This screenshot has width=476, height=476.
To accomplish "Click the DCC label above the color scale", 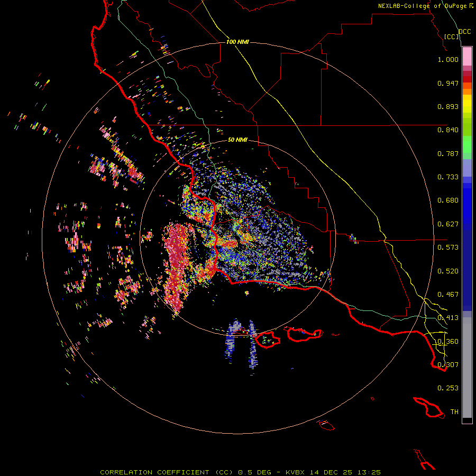I will pos(464,32).
